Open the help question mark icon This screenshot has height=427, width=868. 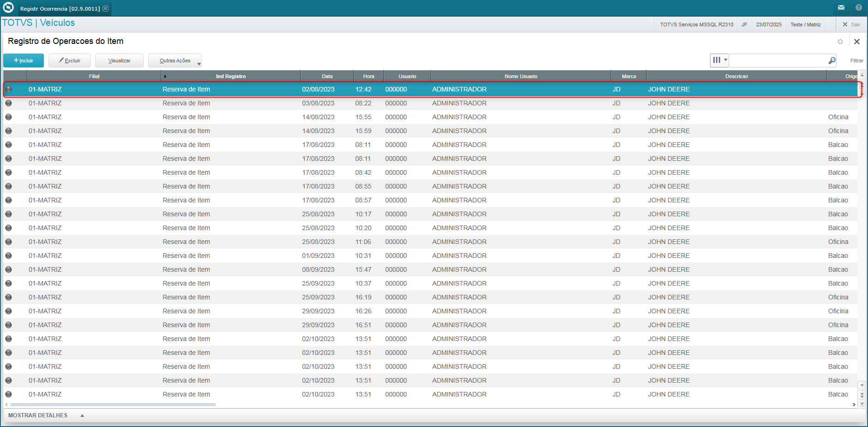859,8
